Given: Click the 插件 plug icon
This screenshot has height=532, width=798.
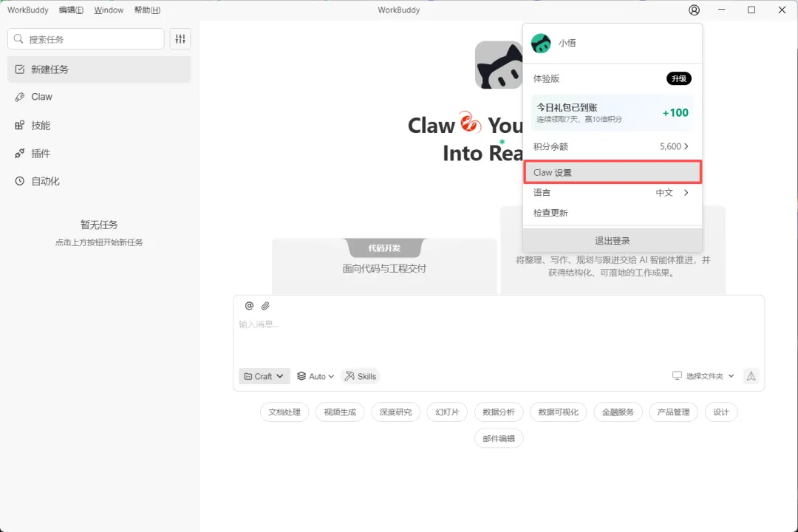Looking at the screenshot, I should click(19, 153).
